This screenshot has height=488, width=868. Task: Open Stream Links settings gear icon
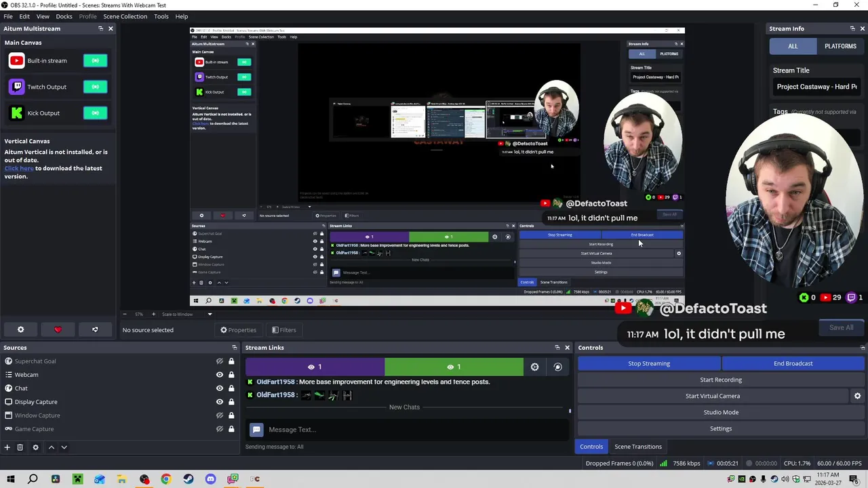pos(534,367)
